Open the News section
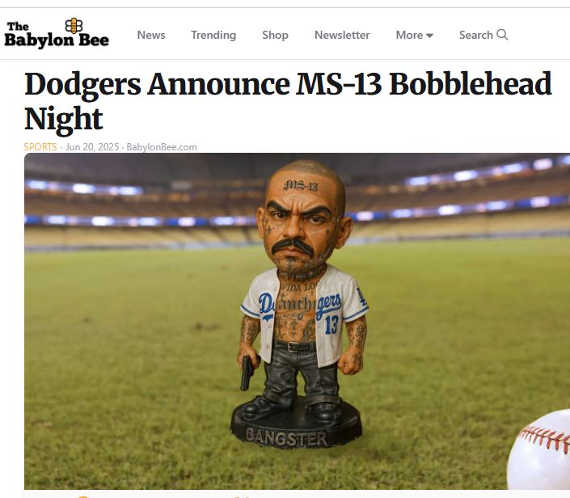Image resolution: width=570 pixels, height=498 pixels. click(x=151, y=35)
